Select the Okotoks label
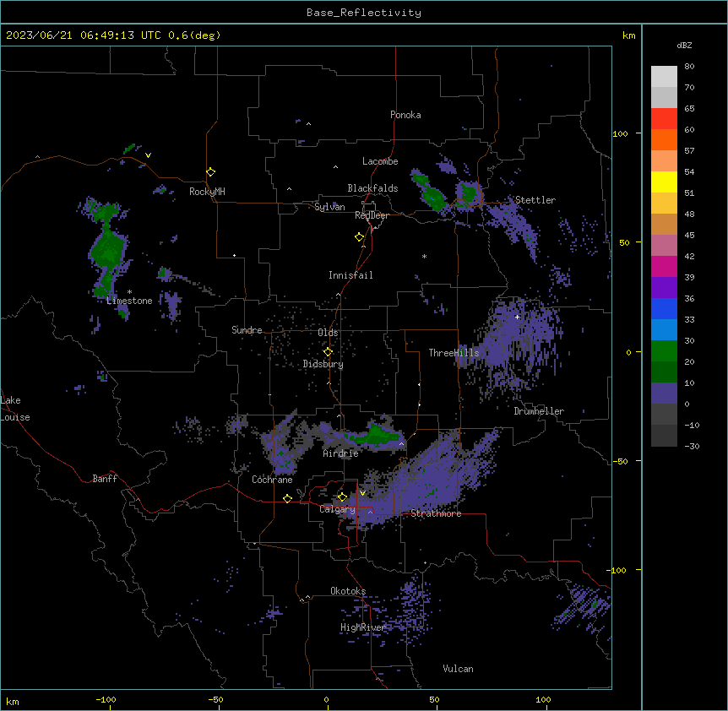Image resolution: width=728 pixels, height=711 pixels. pyautogui.click(x=348, y=591)
